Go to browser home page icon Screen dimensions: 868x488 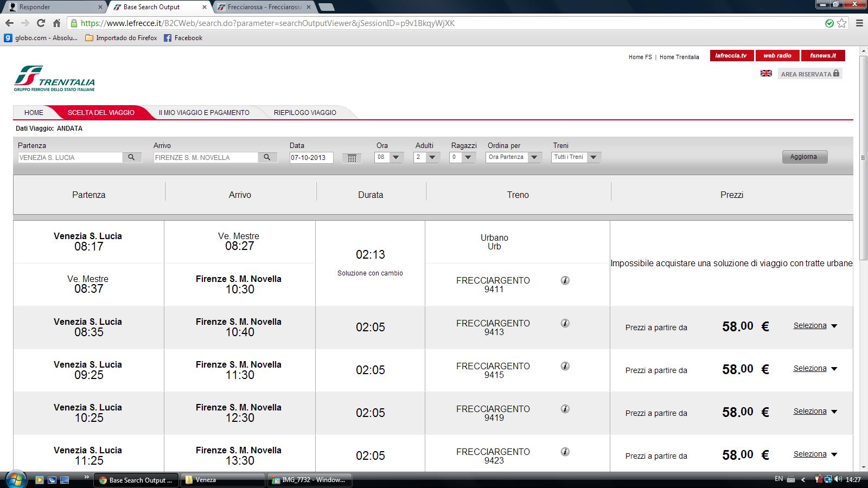coord(56,23)
